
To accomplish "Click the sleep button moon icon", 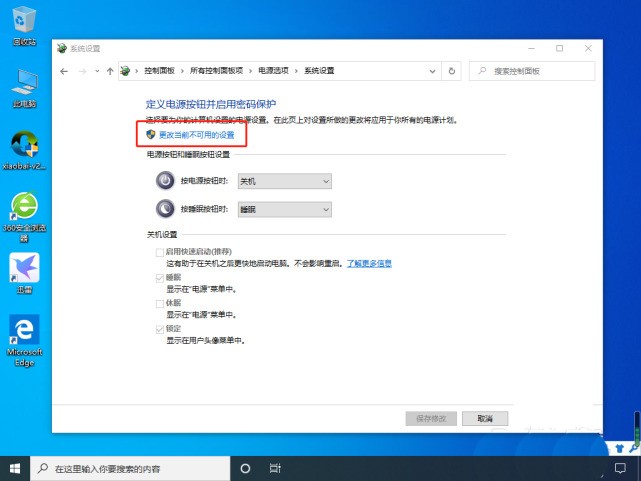I will (x=165, y=209).
